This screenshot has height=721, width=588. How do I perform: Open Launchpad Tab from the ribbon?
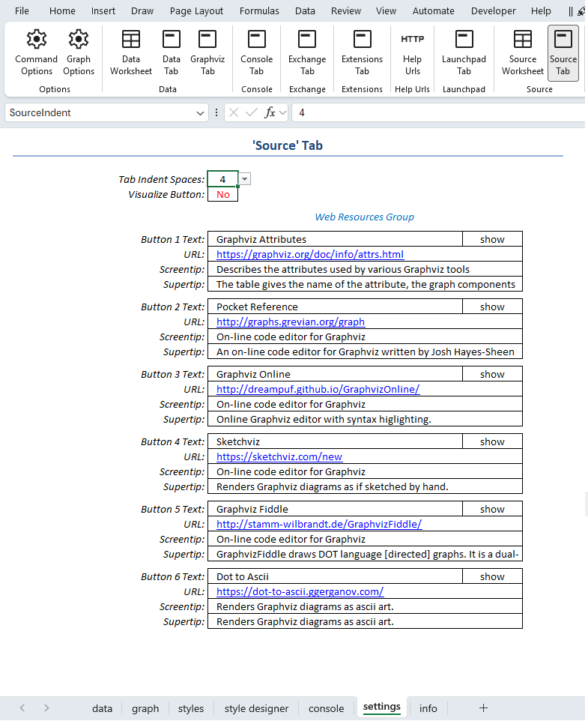[464, 52]
